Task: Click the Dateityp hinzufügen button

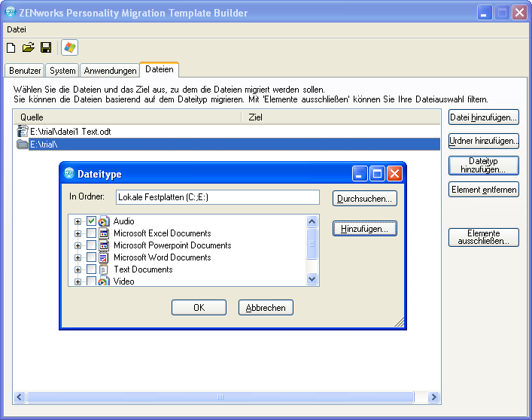Action: pyautogui.click(x=484, y=166)
